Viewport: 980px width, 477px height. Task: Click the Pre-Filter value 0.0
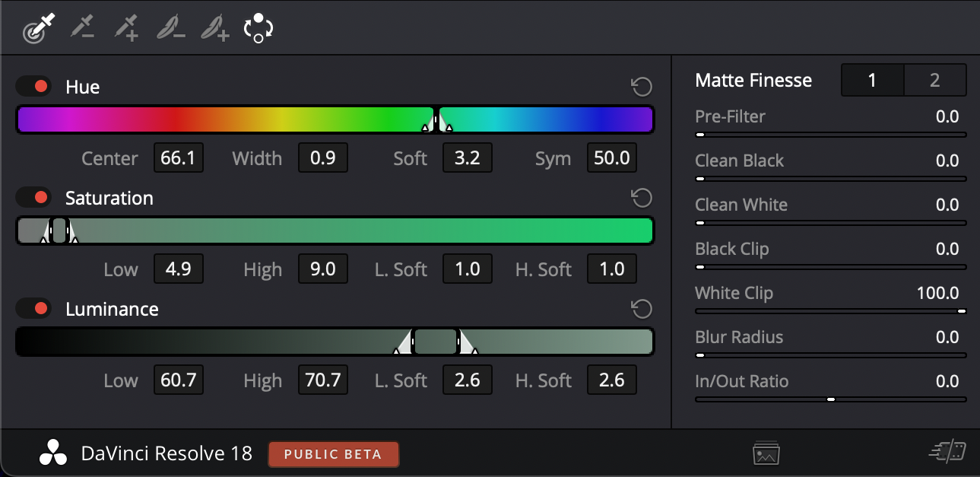click(x=947, y=116)
